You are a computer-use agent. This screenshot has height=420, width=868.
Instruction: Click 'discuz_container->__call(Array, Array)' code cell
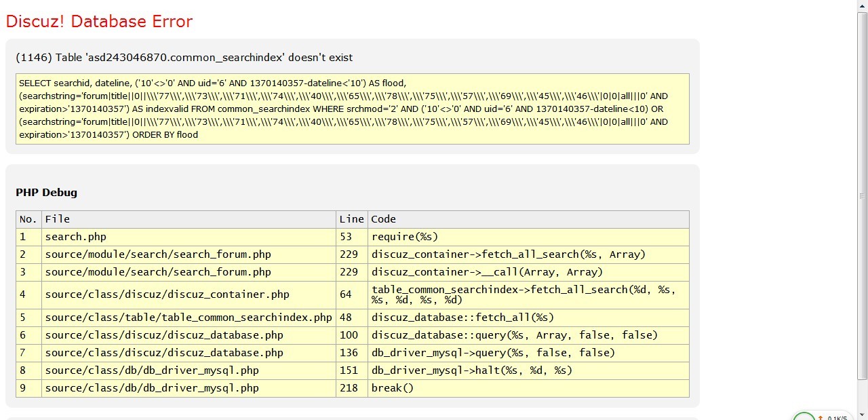click(528, 272)
